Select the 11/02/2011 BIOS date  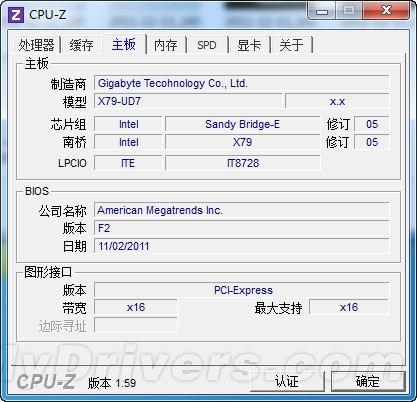click(242, 246)
